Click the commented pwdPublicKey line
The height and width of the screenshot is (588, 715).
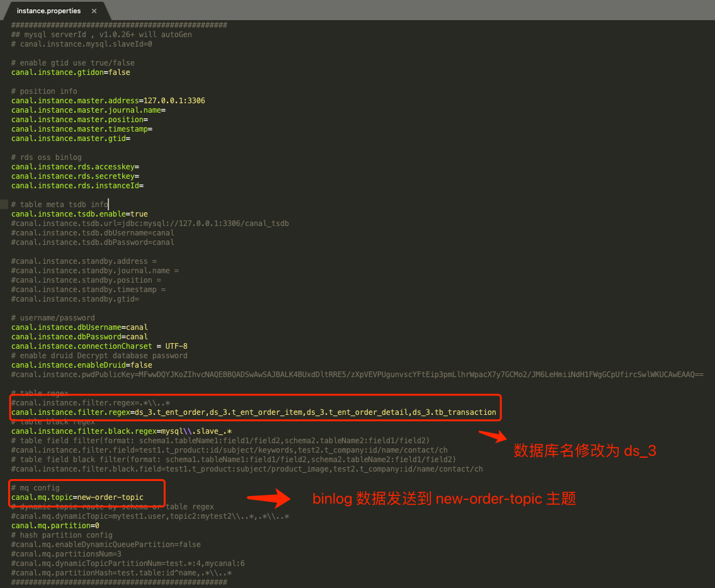click(357, 375)
